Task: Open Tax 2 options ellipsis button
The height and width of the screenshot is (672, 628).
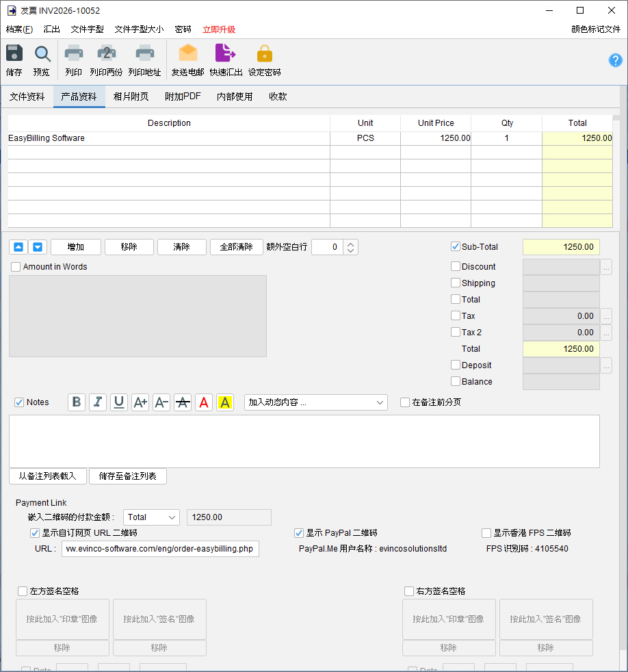Action: [606, 333]
